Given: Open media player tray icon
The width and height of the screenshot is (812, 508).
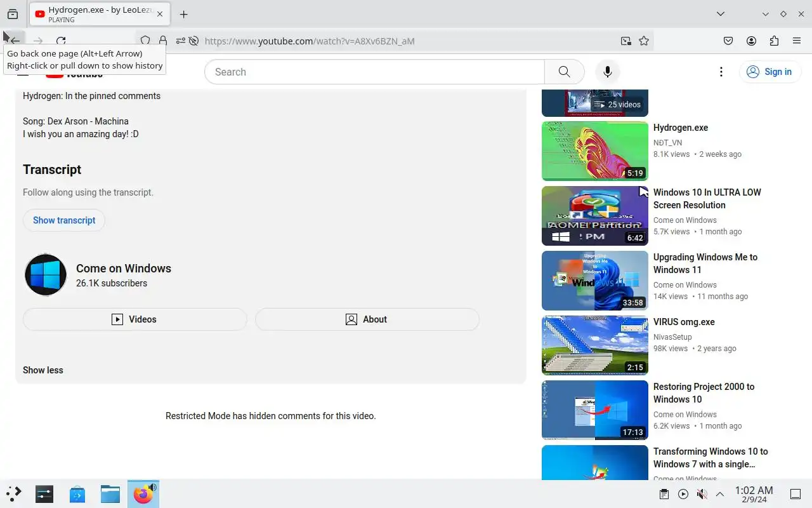Looking at the screenshot, I should tap(683, 494).
